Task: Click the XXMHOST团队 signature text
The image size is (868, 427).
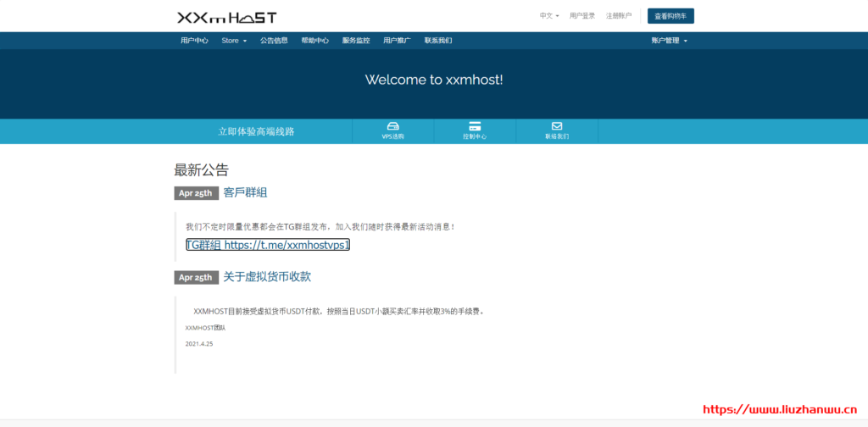Action: [205, 327]
